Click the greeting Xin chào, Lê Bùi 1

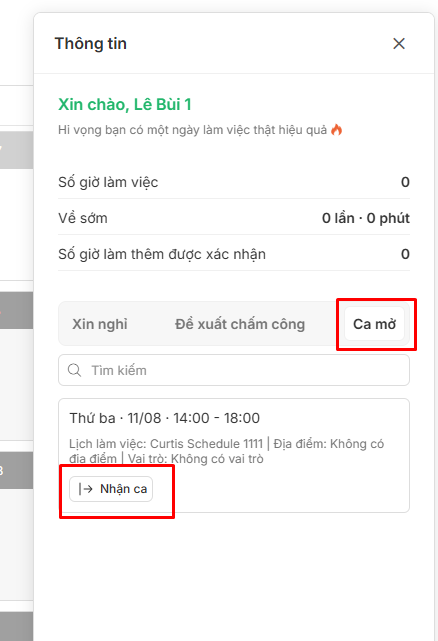125,105
